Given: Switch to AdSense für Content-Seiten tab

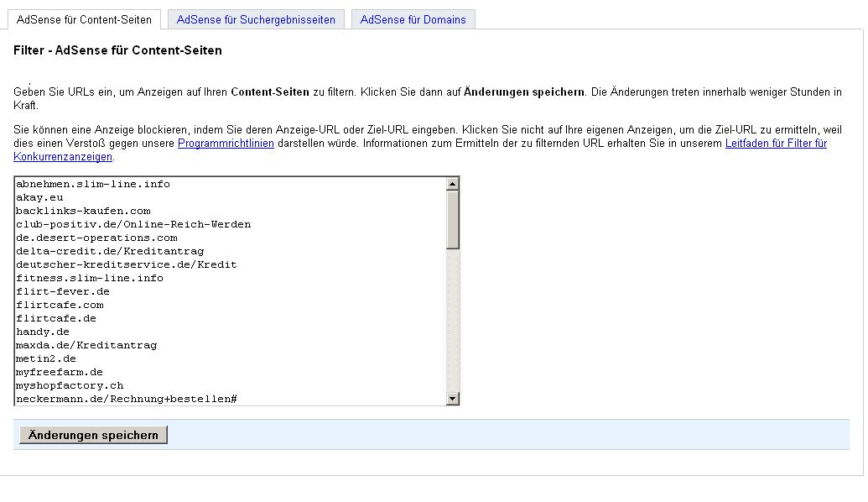Looking at the screenshot, I should click(x=84, y=19).
